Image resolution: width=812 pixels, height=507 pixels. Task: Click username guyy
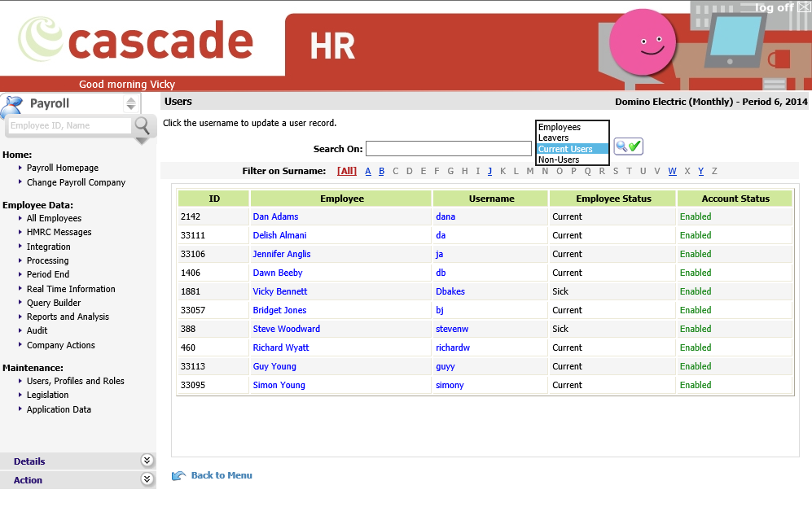coord(446,366)
